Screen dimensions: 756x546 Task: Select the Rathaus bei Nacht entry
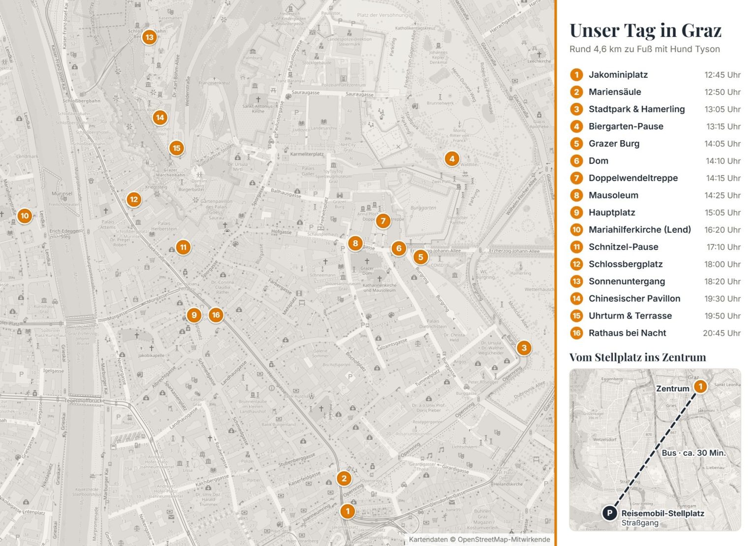[655, 333]
